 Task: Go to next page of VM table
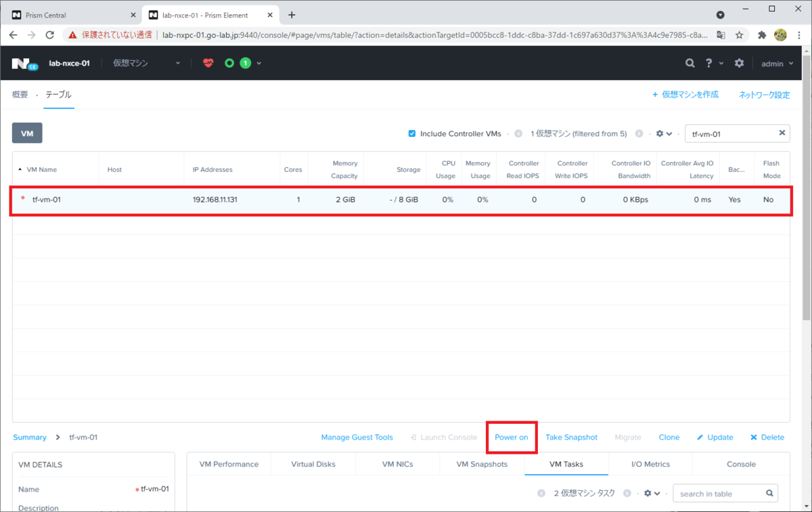(639, 133)
